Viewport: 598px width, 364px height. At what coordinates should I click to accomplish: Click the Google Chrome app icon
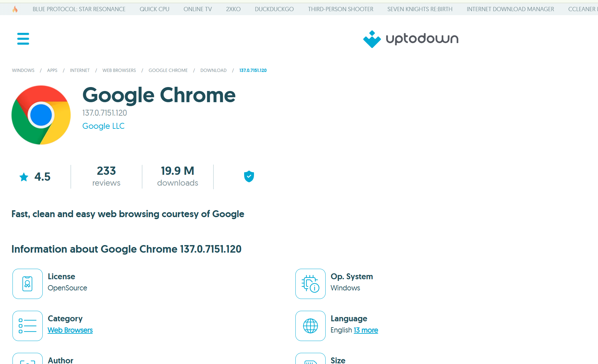tap(41, 115)
